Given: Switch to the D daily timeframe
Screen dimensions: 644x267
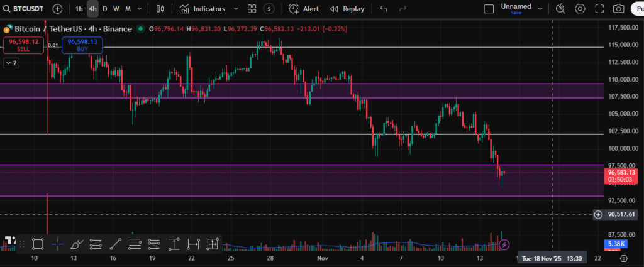Looking at the screenshot, I should (x=105, y=9).
